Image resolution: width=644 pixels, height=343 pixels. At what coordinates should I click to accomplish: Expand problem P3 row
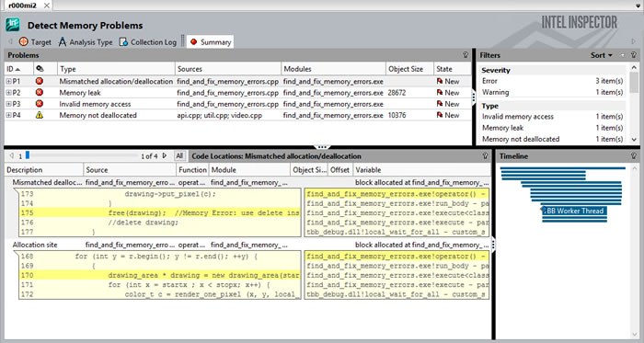[x=8, y=104]
